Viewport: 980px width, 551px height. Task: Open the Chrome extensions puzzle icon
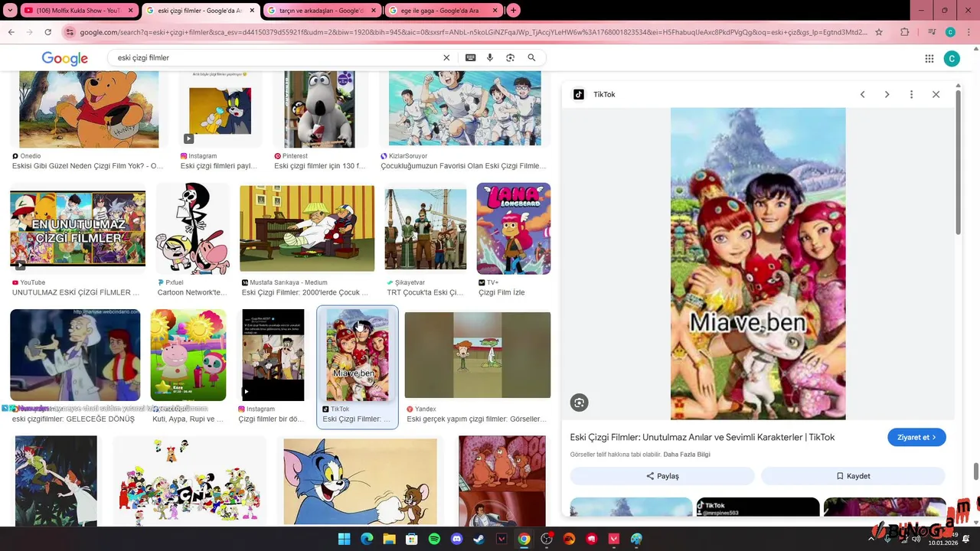coord(905,32)
